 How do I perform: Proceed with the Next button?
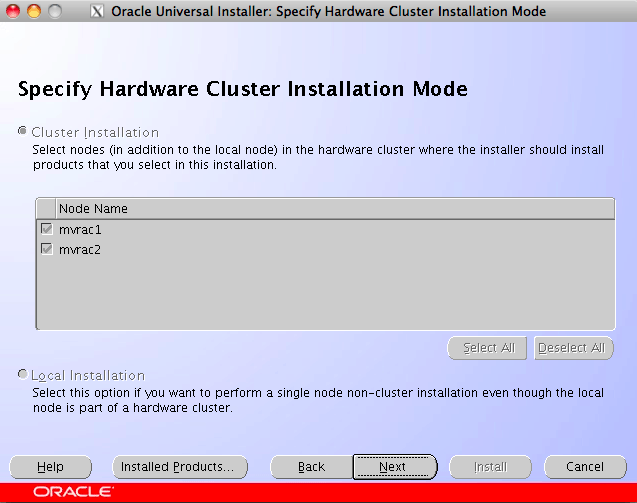coord(393,467)
